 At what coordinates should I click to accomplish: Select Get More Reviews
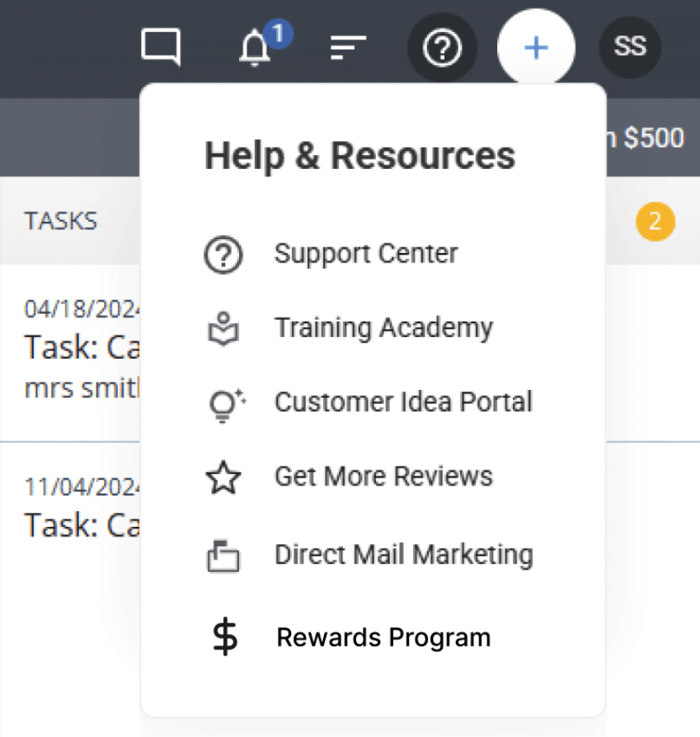click(383, 476)
